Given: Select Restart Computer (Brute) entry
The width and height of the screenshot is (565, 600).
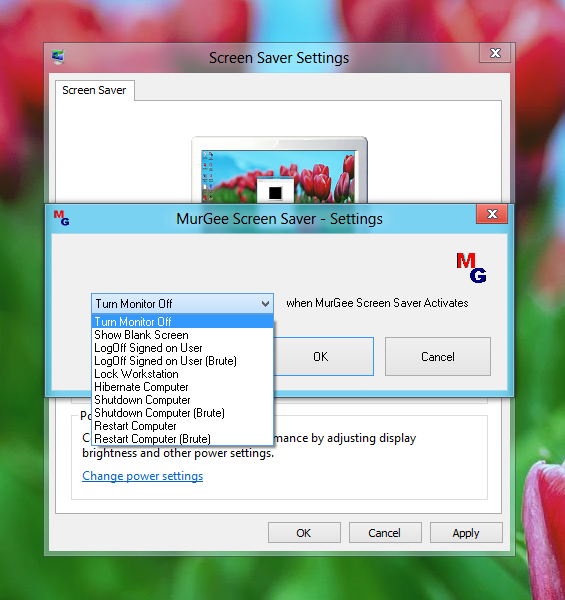Looking at the screenshot, I should (182, 439).
